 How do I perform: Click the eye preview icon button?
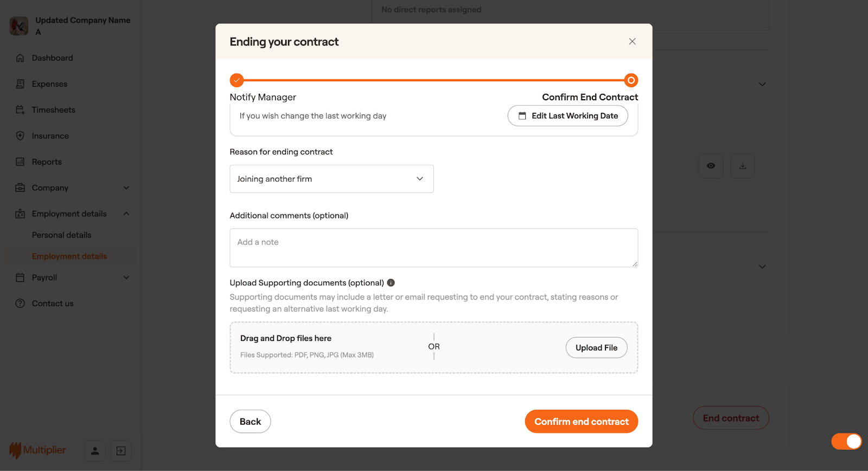(711, 166)
